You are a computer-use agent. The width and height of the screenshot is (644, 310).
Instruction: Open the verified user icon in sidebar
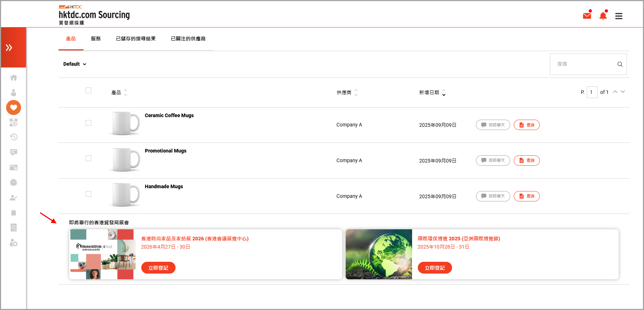tap(14, 197)
